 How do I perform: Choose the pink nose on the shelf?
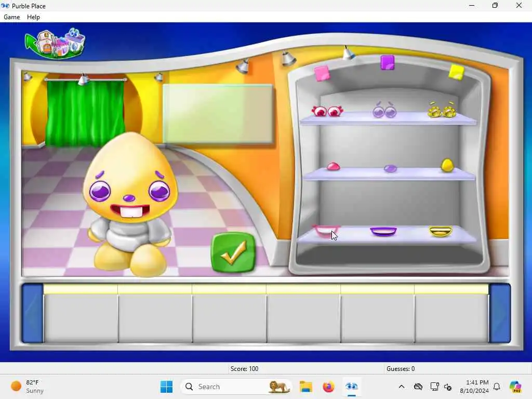click(333, 166)
